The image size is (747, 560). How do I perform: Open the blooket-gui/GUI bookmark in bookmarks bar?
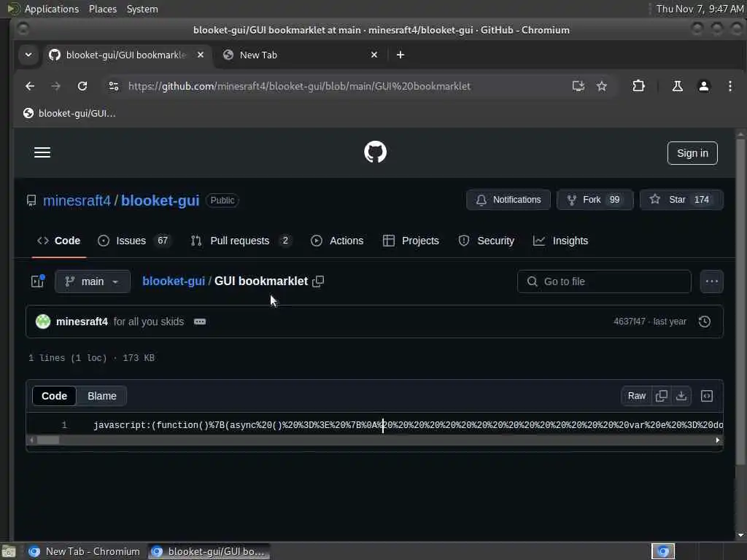tap(69, 113)
